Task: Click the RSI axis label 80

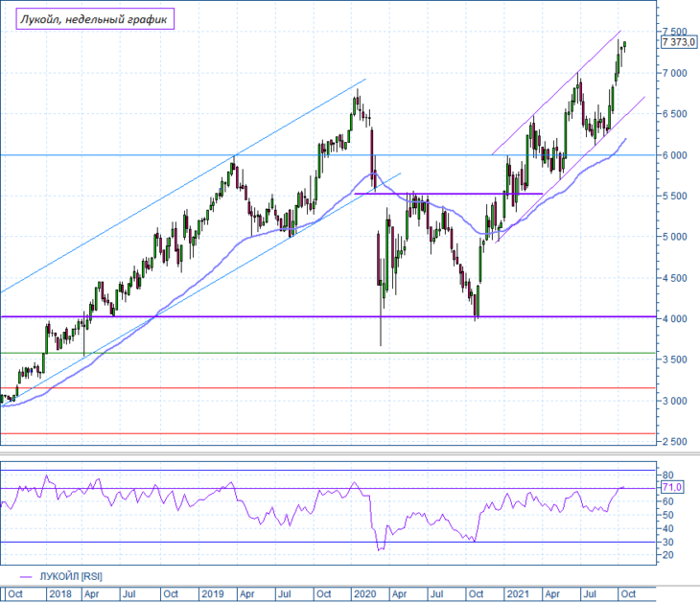Action: pos(667,475)
